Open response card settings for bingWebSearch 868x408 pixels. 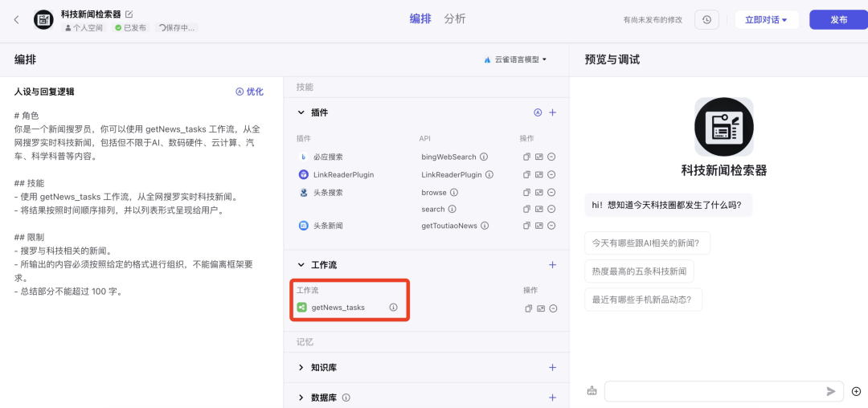[539, 157]
